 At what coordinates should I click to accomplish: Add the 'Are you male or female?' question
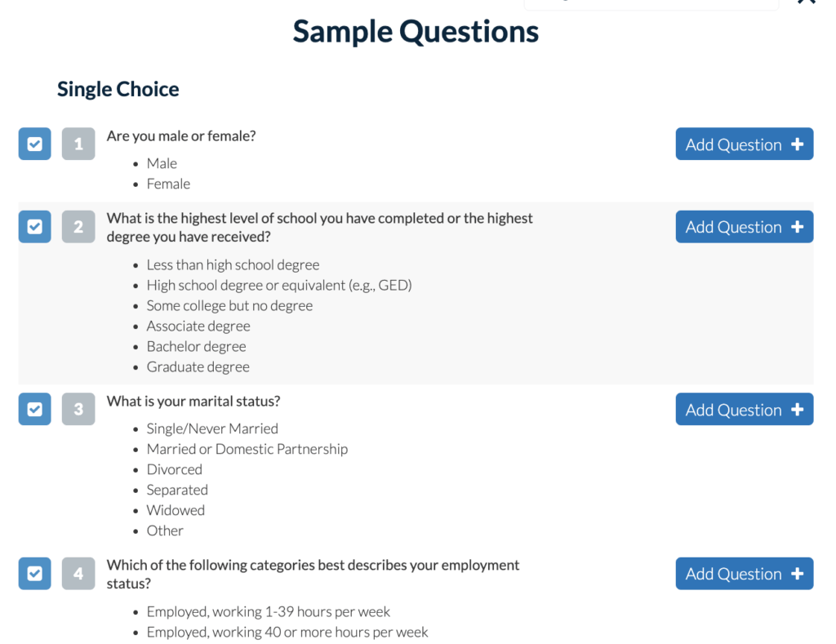coord(744,144)
